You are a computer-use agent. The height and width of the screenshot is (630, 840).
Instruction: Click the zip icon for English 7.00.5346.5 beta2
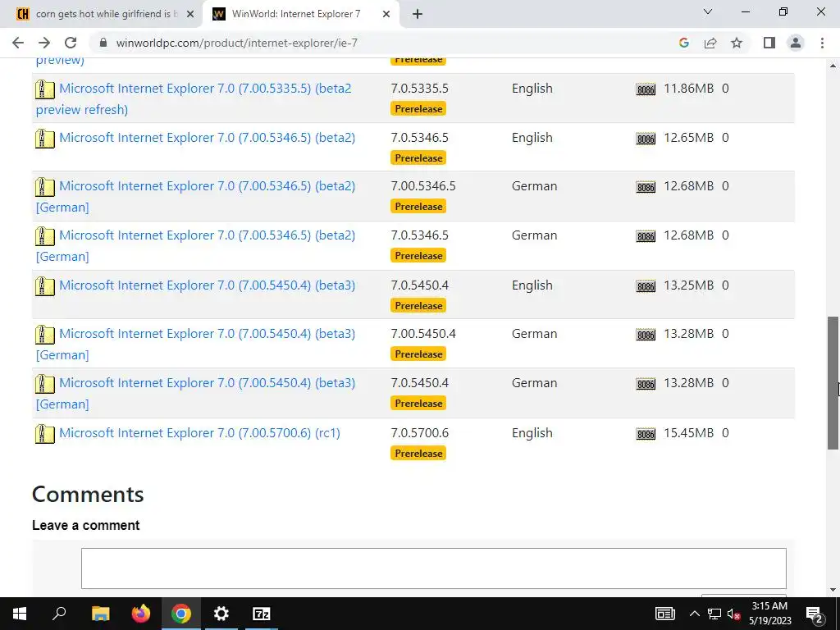[x=45, y=138]
